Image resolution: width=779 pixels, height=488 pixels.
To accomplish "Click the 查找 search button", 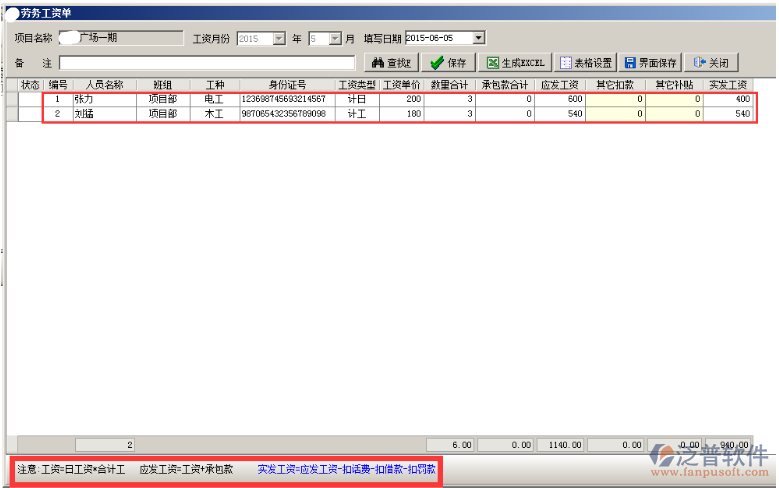I will click(388, 63).
